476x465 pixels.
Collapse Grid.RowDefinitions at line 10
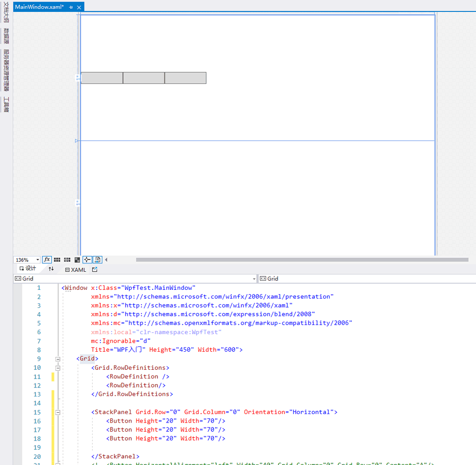(x=58, y=368)
